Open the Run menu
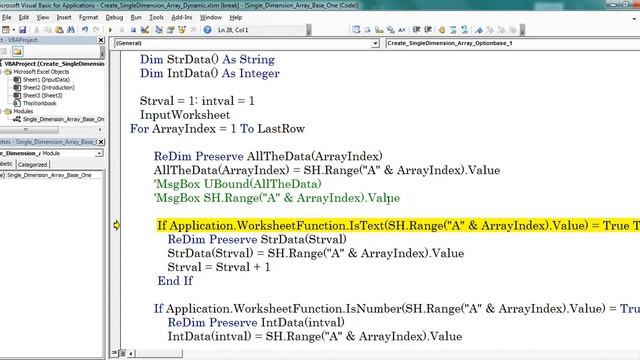This screenshot has width=640, height=360. pyautogui.click(x=136, y=18)
